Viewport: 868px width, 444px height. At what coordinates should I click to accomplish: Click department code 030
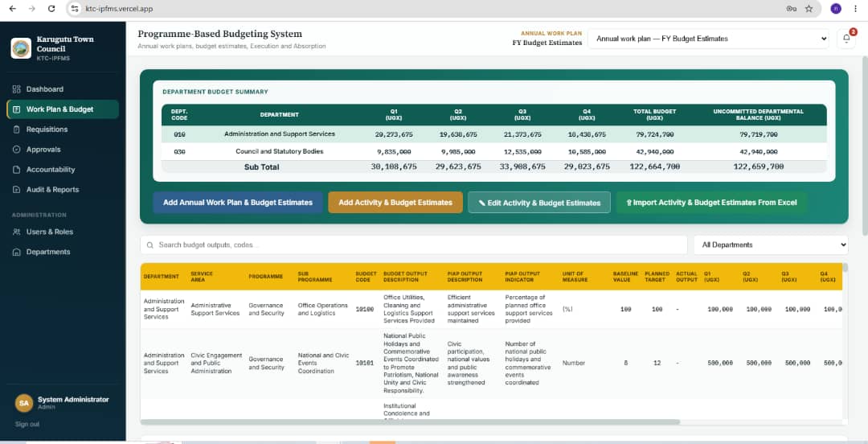pos(179,151)
